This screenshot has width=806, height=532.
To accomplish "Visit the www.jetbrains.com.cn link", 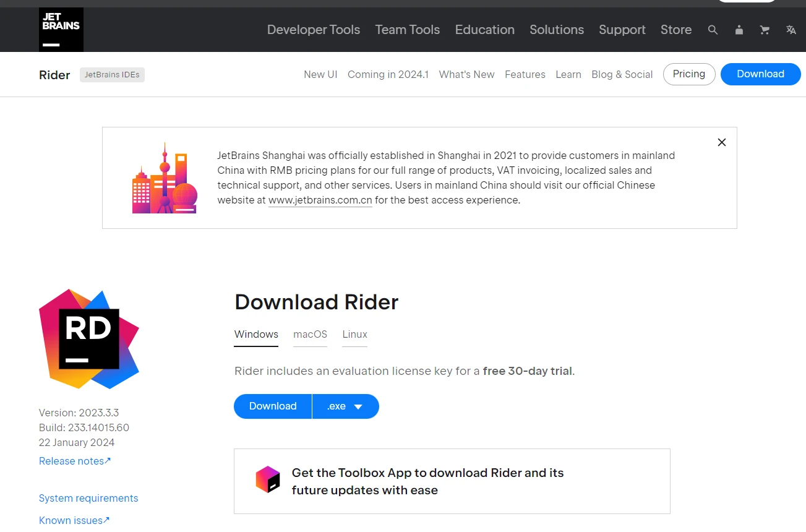I will pos(320,200).
